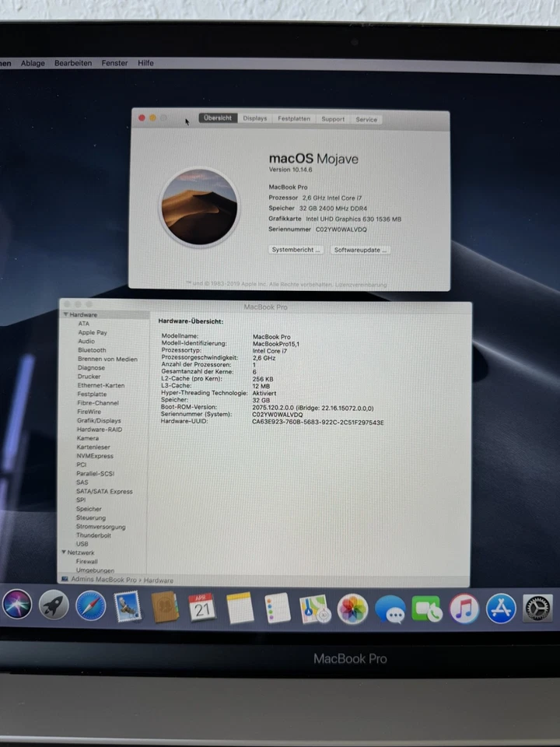Click Admins MacBook Pro in path bar
Screen dimensions: 560x747
103,580
